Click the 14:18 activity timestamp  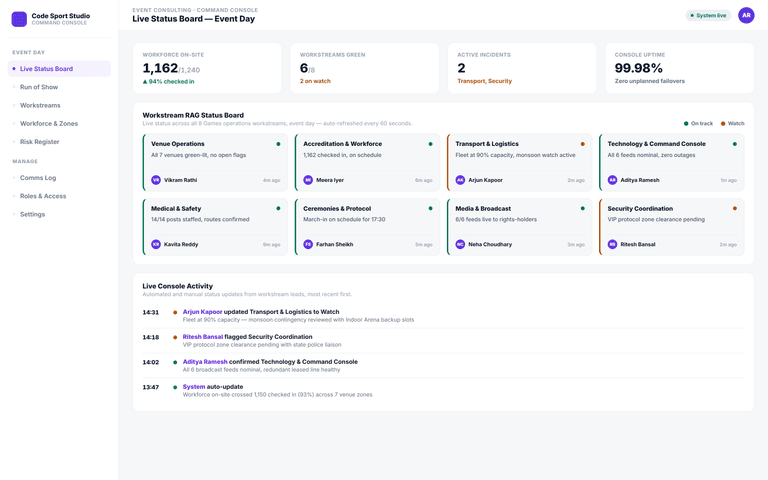(151, 337)
